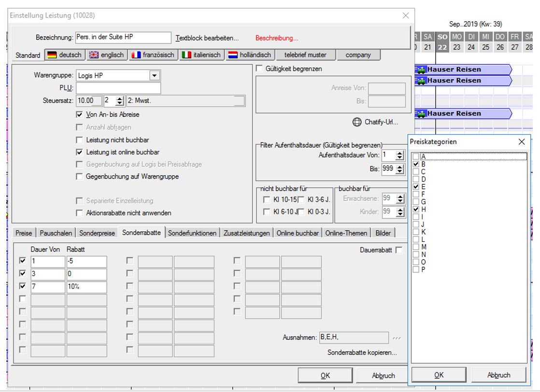Click Sonderrabatte kopieren link
Screen dimensions: 540x392
pyautogui.click(x=362, y=352)
